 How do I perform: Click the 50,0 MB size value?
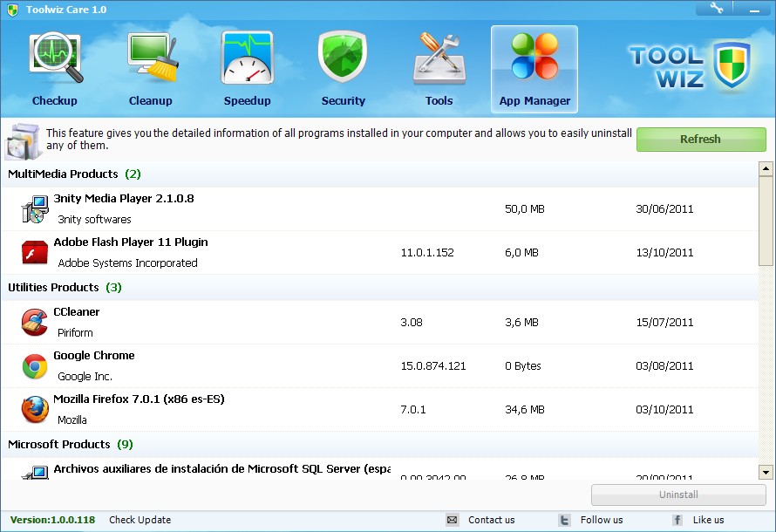pyautogui.click(x=525, y=208)
